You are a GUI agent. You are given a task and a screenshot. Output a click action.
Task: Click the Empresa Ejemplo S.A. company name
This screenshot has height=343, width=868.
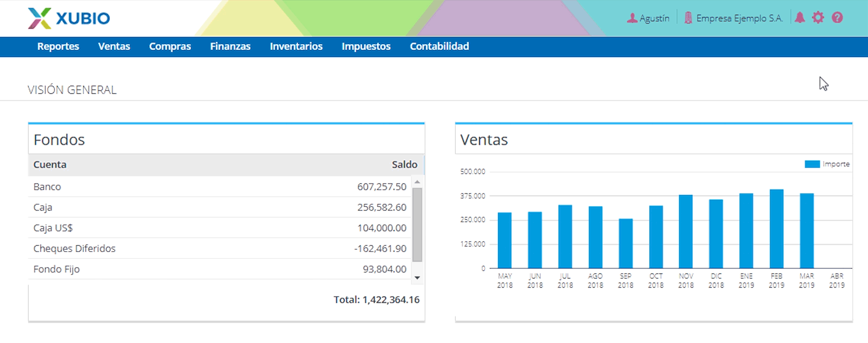tap(739, 18)
